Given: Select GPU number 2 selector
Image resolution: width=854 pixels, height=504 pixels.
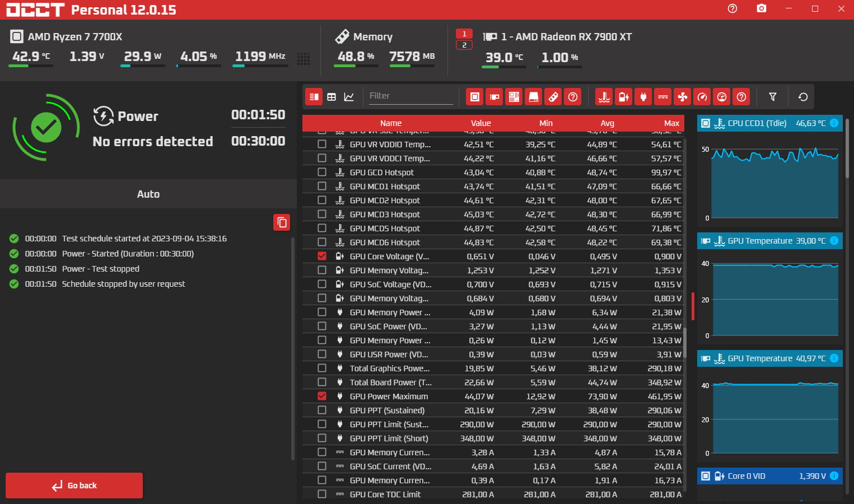Looking at the screenshot, I should pyautogui.click(x=464, y=45).
